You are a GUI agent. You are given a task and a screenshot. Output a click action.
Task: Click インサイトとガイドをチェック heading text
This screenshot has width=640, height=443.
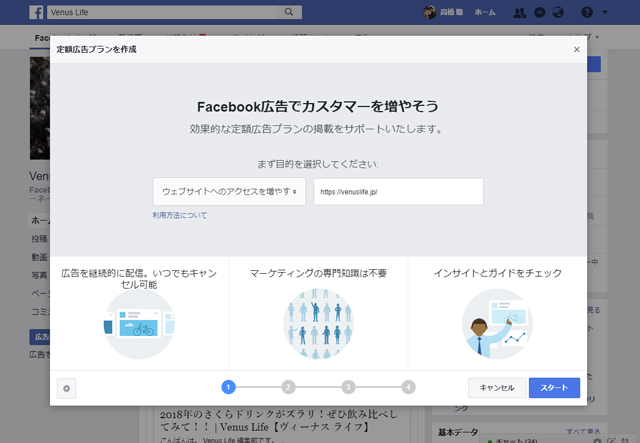coord(498,273)
